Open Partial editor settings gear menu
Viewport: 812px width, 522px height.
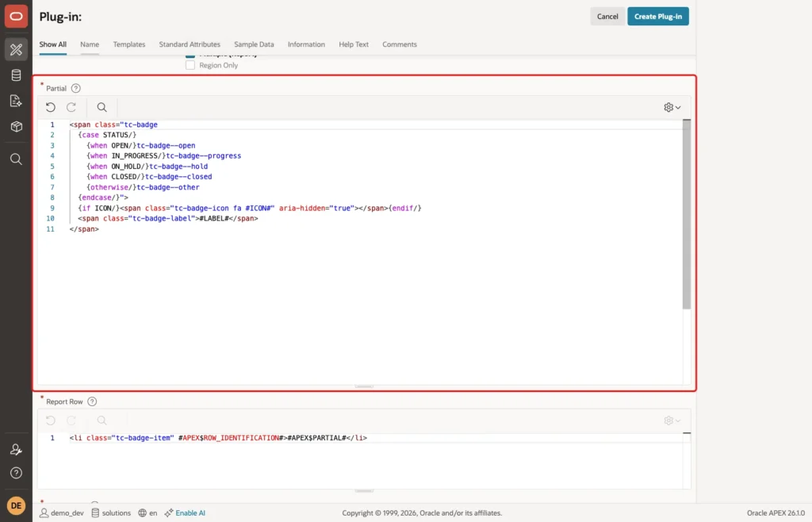coord(672,107)
